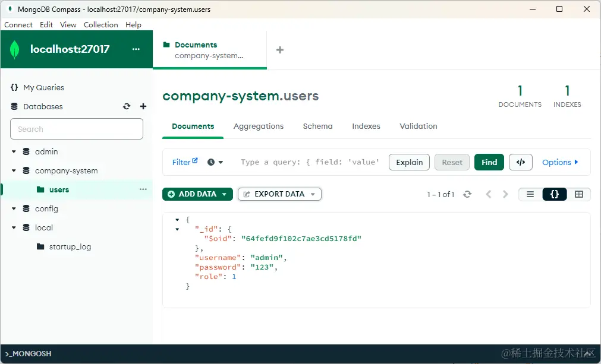The height and width of the screenshot is (364, 601).
Task: Open the Help menu
Action: [133, 24]
